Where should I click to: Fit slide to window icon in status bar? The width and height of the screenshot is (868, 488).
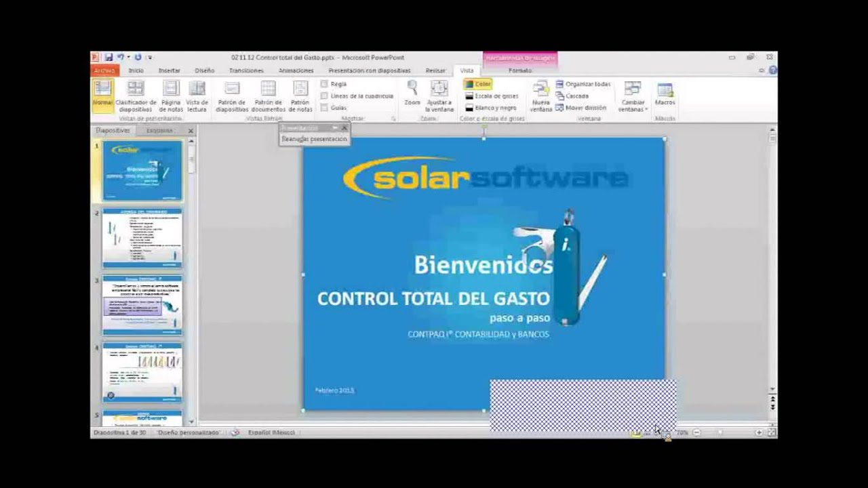(x=772, y=432)
